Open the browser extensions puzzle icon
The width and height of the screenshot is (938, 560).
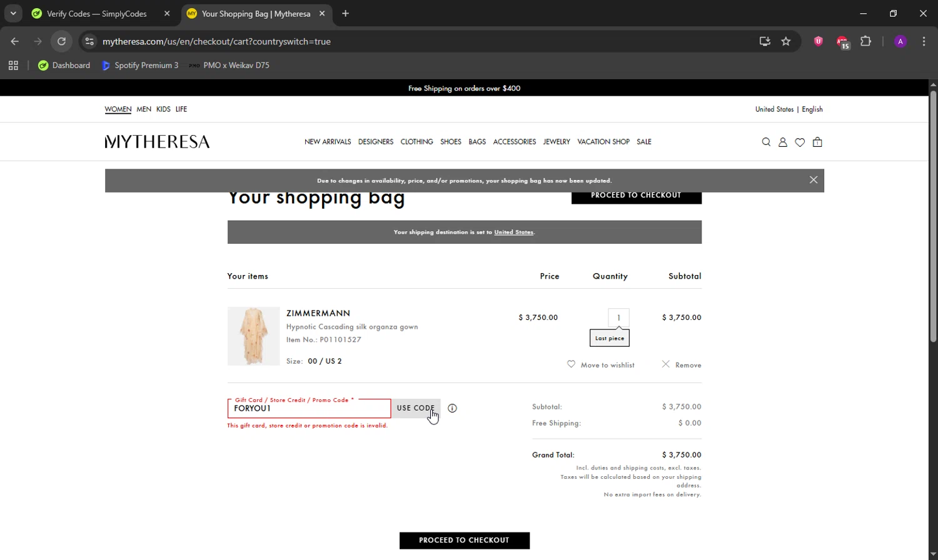(x=865, y=41)
